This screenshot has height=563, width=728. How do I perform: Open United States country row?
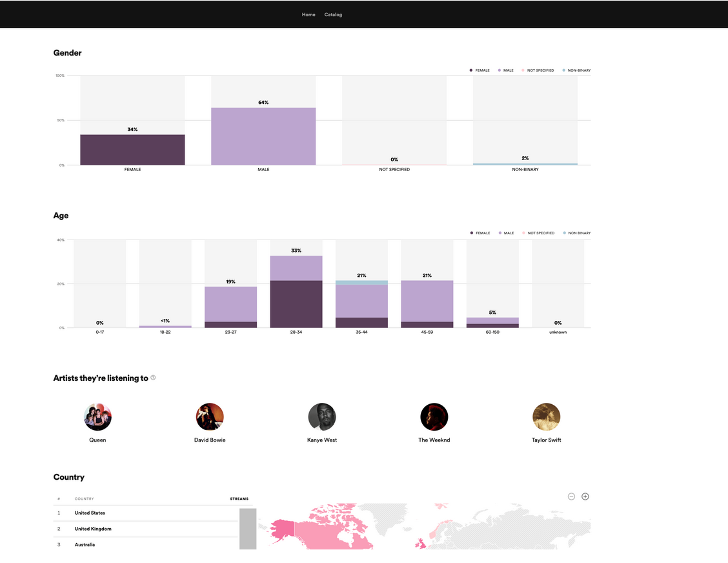[x=90, y=513]
